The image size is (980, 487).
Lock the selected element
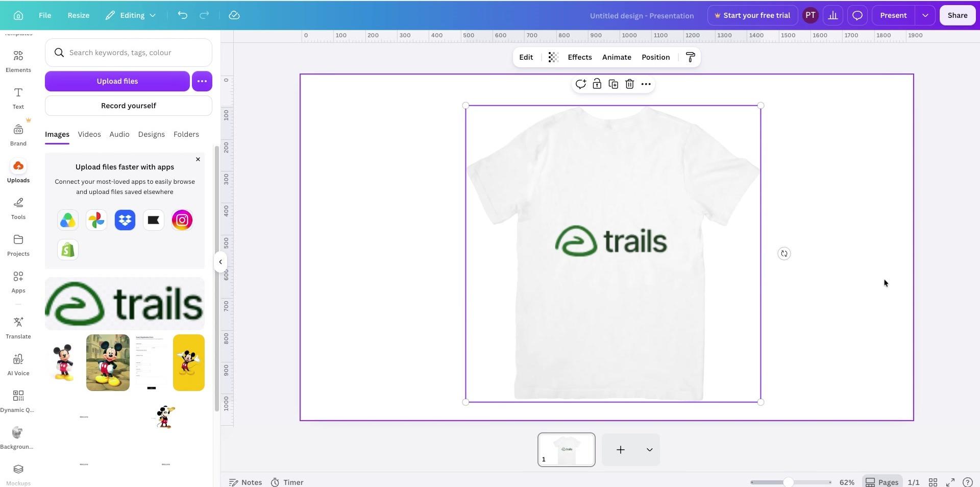click(x=597, y=84)
